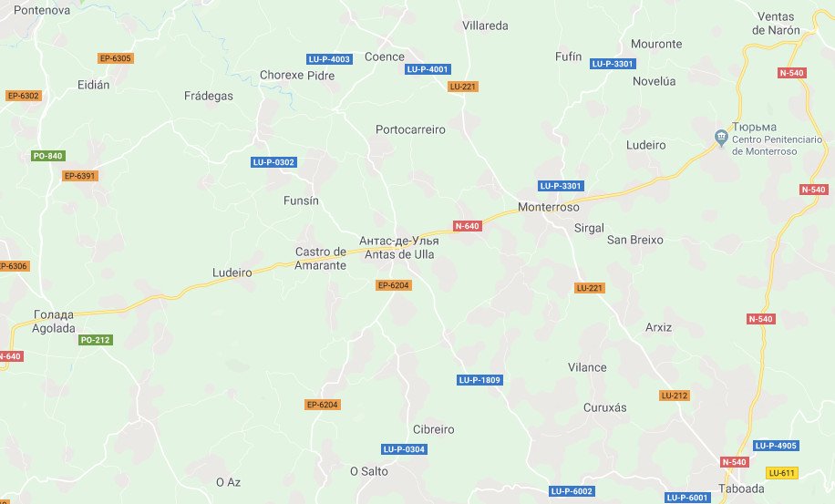
Task: Click the Portocarreiro village label
Action: click(x=410, y=129)
